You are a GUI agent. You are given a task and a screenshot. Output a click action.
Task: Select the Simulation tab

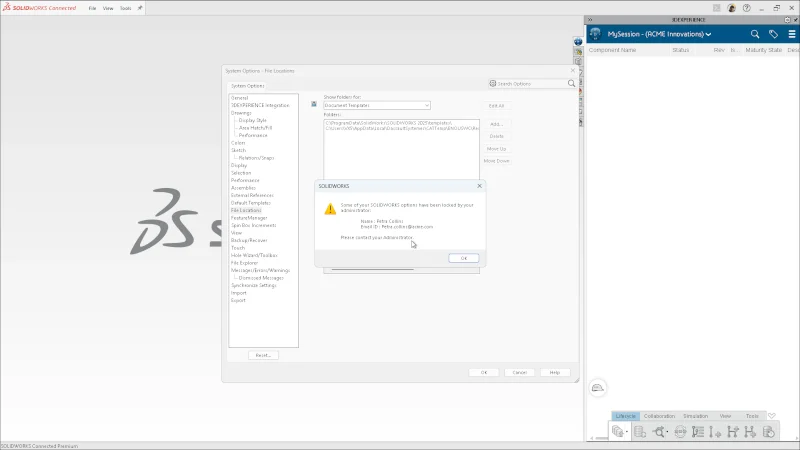pos(695,416)
